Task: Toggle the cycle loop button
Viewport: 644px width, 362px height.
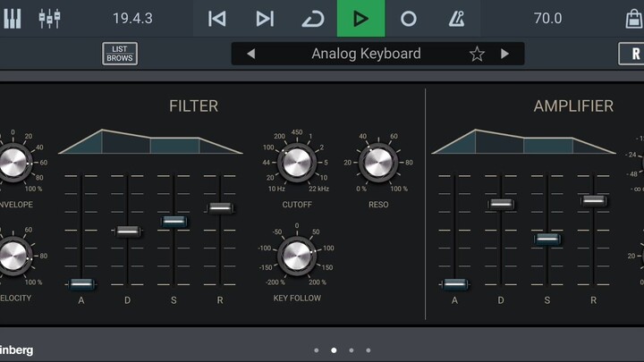Action: tap(312, 19)
